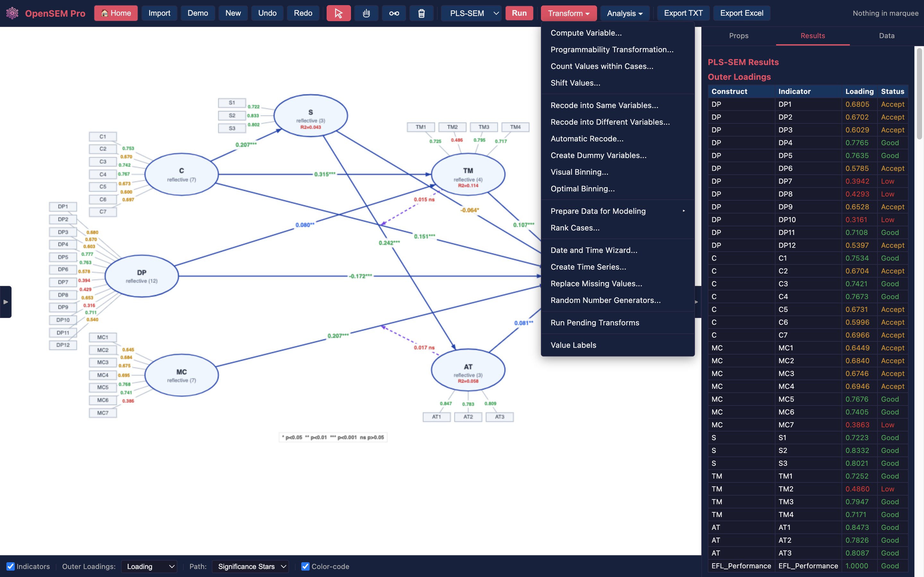Click the Export Excel button
The image size is (924, 577).
click(x=741, y=13)
